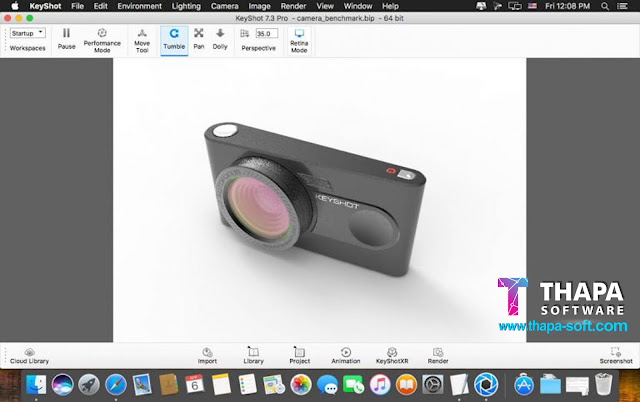
Task: Click the Perspective field-of-view icon
Action: (244, 33)
